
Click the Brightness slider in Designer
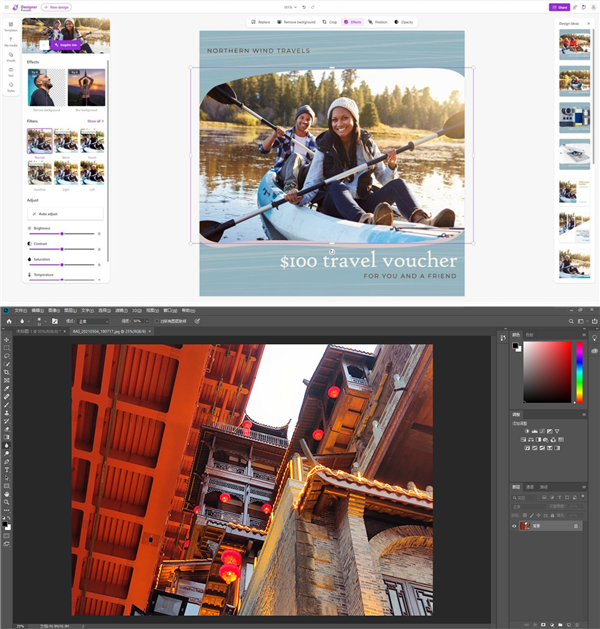pyautogui.click(x=62, y=233)
